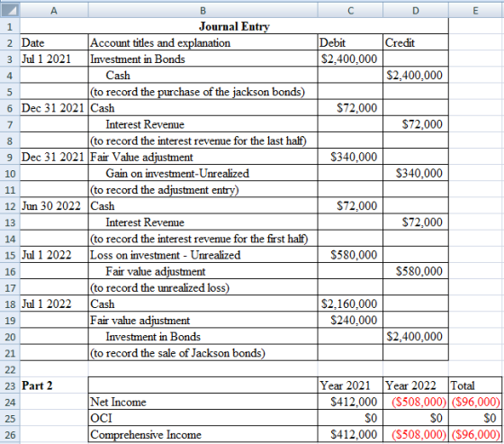This screenshot has width=504, height=444.
Task: Select OCI $0 in Total column
Action: pos(475,418)
